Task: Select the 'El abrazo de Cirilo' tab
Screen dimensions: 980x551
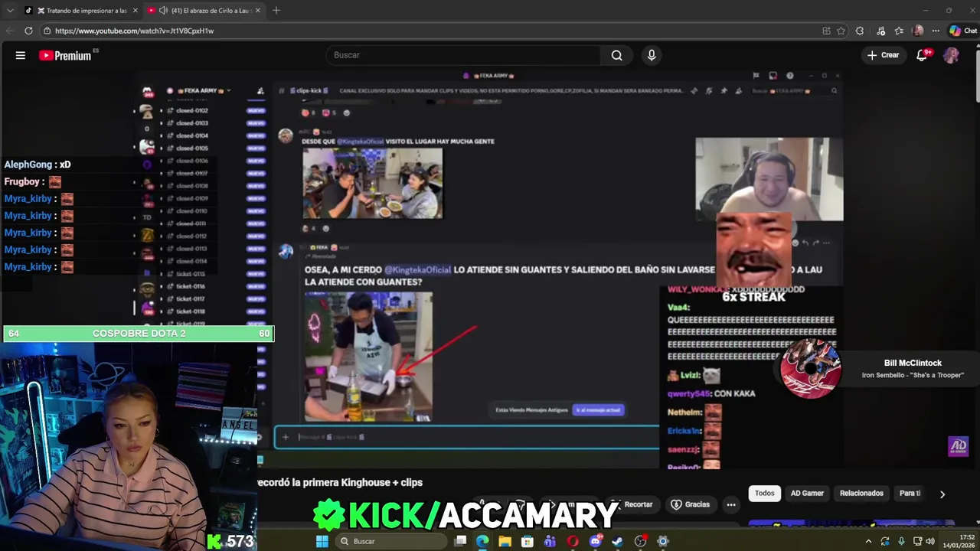Action: [204, 11]
